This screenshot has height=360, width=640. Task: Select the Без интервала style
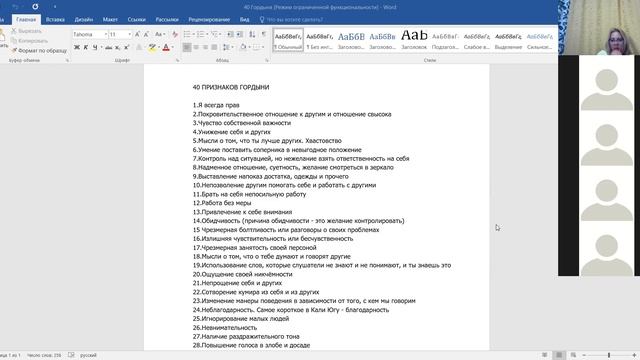[320, 40]
